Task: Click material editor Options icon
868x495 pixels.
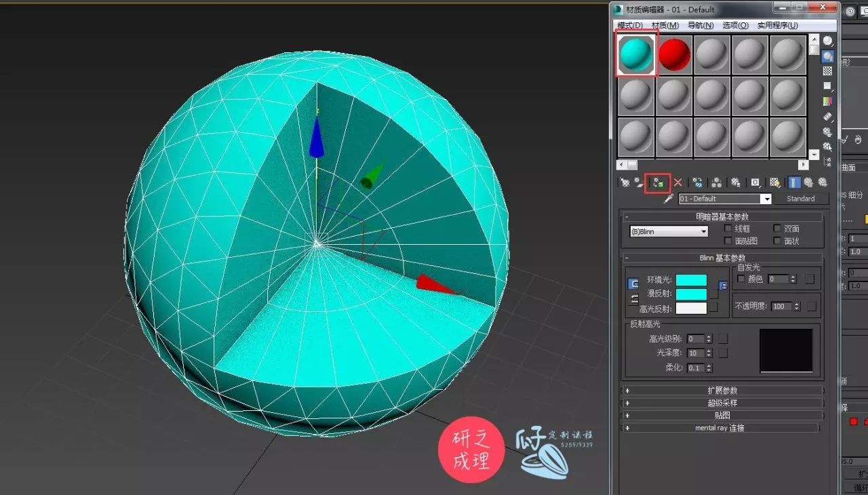Action: 827,132
